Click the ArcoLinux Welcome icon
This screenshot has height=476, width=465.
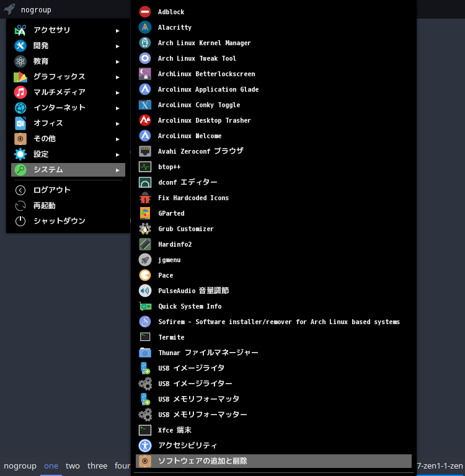click(x=145, y=136)
